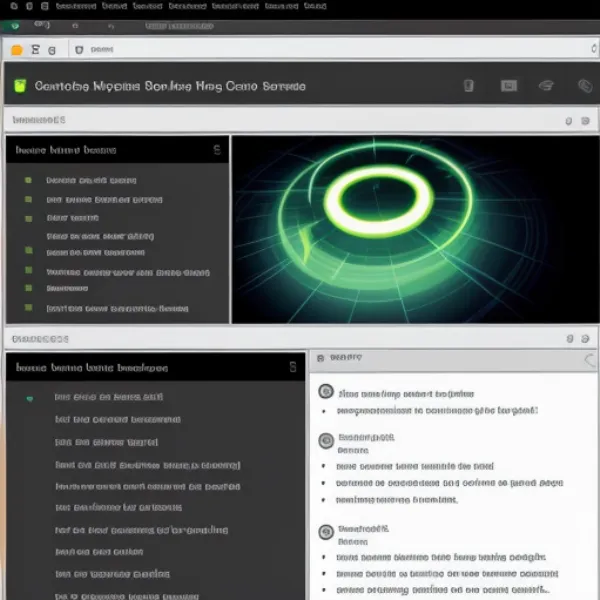The width and height of the screenshot is (600, 600).
Task: Click the square panel icon in the dark header
Action: [507, 86]
